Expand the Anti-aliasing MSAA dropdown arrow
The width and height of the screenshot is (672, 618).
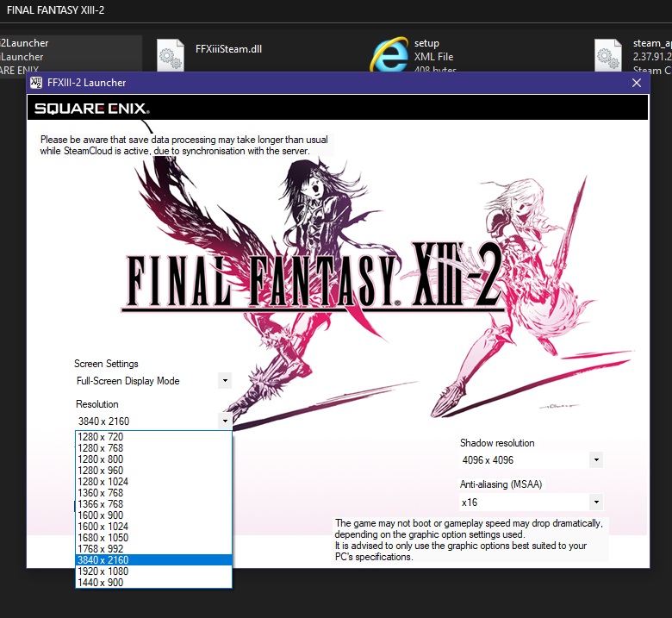point(596,502)
